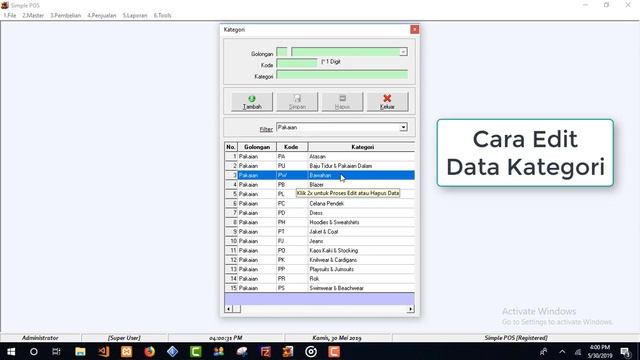Click the table's scroll right arrow

click(410, 309)
